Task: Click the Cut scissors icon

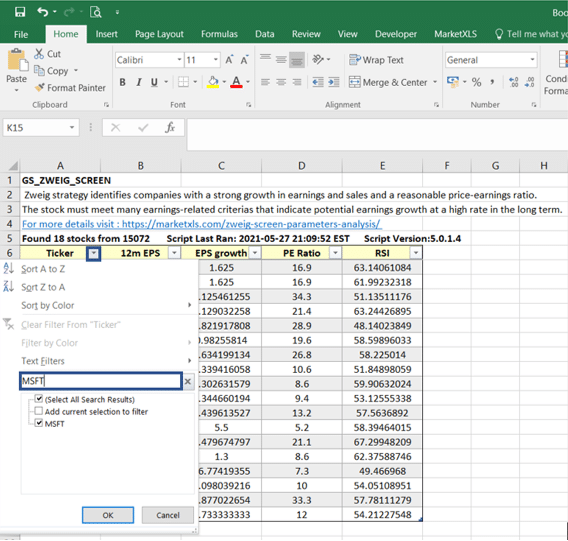Action: pos(39,54)
